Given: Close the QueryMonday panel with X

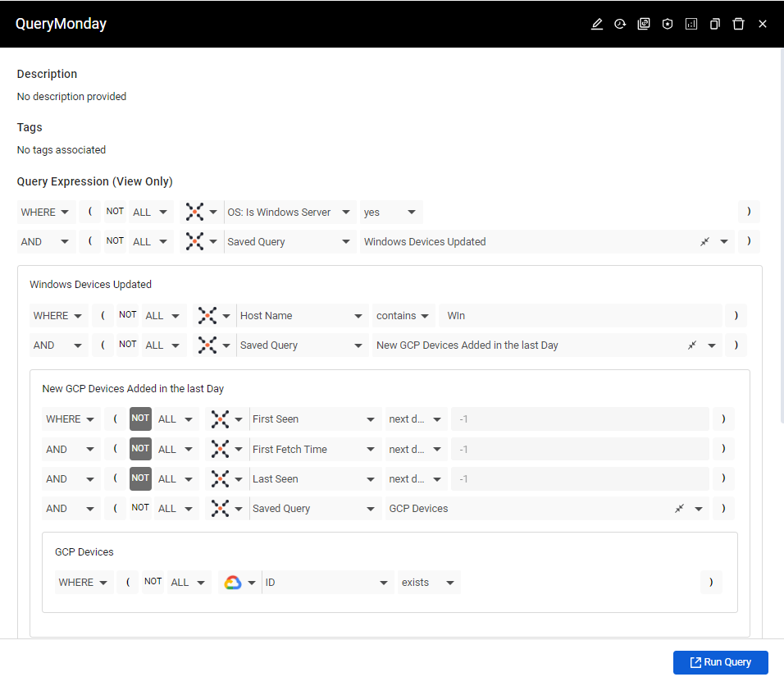Looking at the screenshot, I should [763, 24].
